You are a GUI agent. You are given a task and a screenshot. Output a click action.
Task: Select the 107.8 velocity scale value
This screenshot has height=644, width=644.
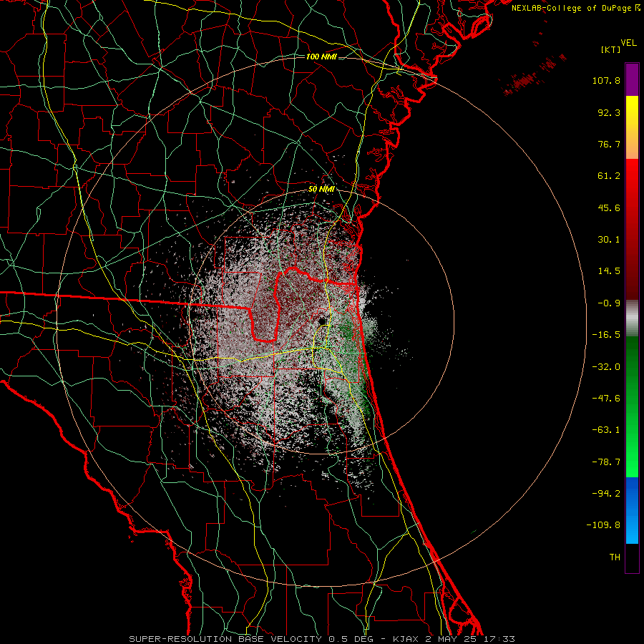coord(606,80)
